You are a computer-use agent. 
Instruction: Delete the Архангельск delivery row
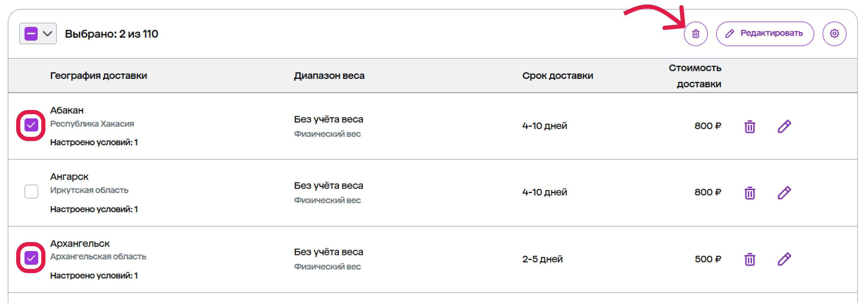(749, 259)
